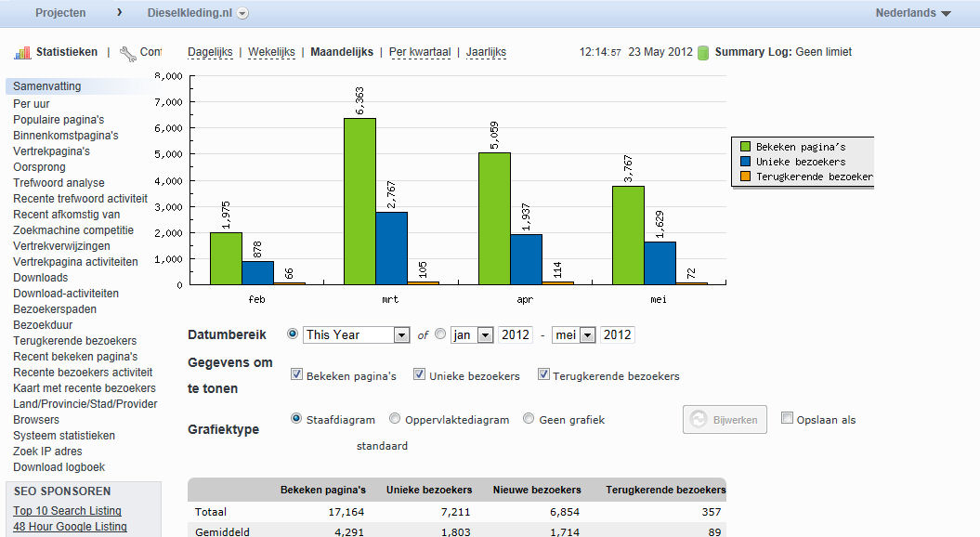Choose Staafdiagram chart type
The width and height of the screenshot is (980, 537).
296,418
